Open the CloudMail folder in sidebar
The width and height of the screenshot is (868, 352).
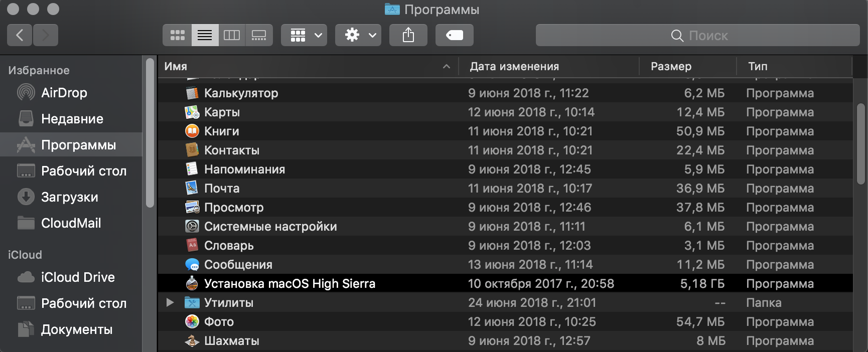(x=71, y=223)
